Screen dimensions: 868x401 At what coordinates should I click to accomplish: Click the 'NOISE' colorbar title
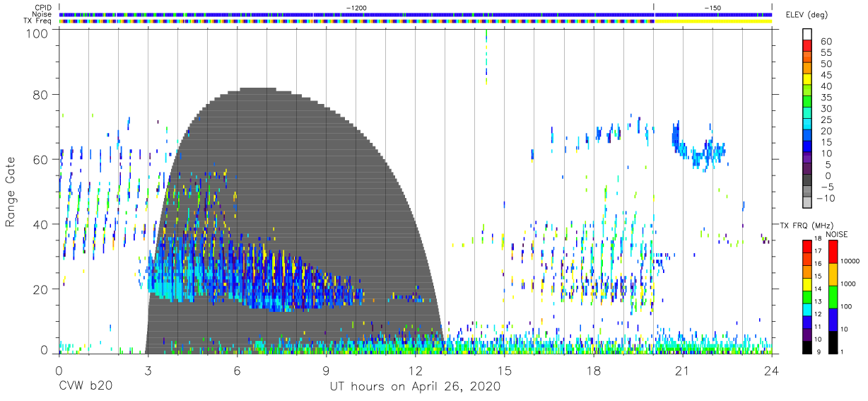[x=838, y=234]
